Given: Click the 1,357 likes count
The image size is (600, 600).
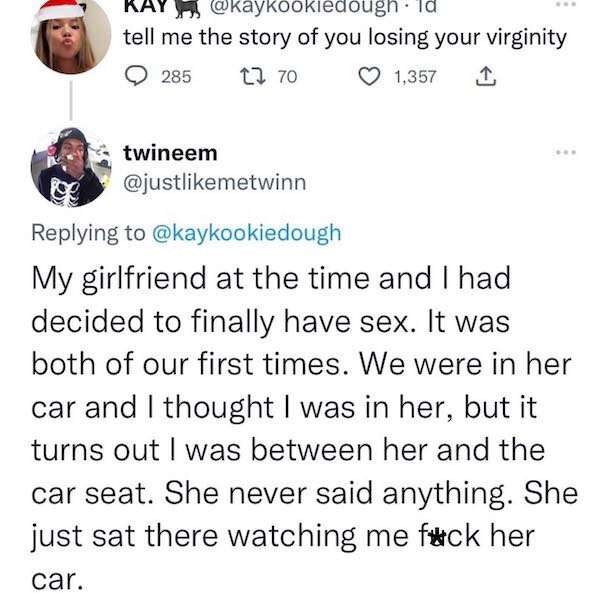Looking at the screenshot, I should pos(414,77).
